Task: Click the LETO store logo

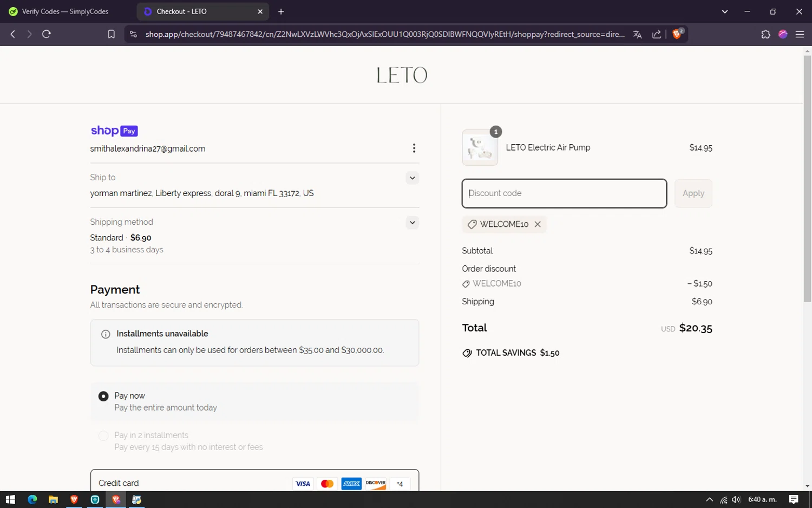Action: 402,75
